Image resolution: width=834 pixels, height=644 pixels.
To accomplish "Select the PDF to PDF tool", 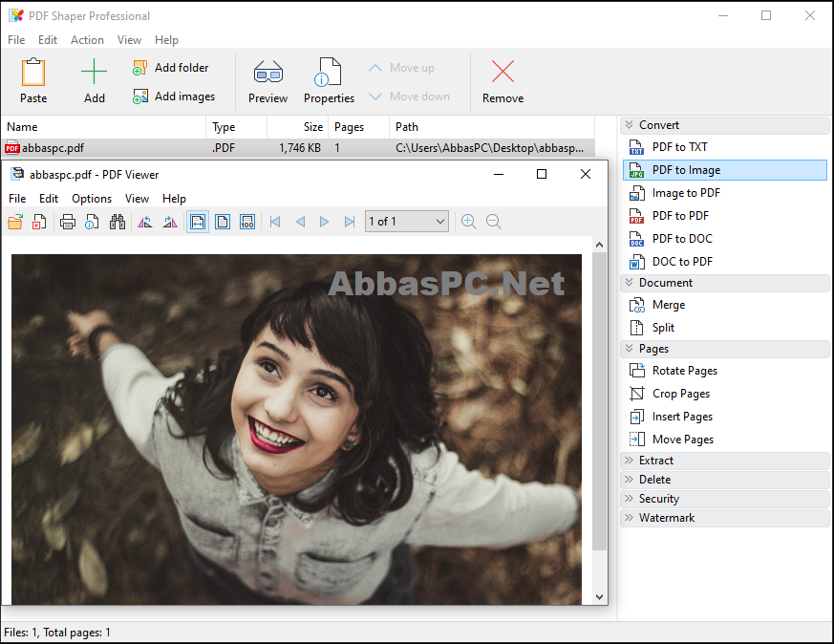I will coord(724,216).
